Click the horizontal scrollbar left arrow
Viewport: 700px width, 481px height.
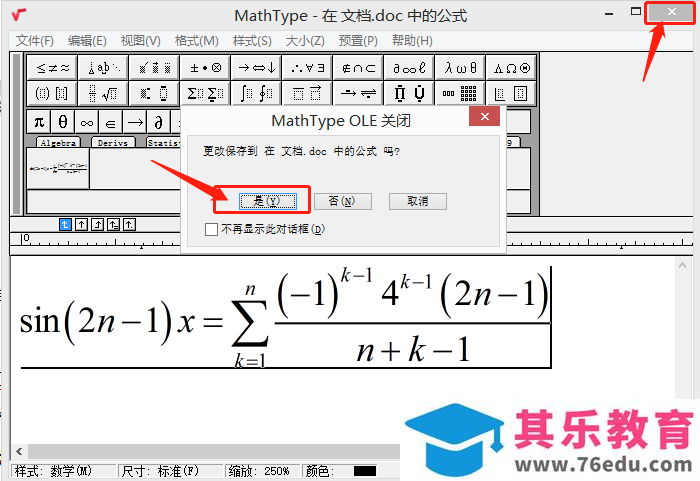tap(19, 452)
